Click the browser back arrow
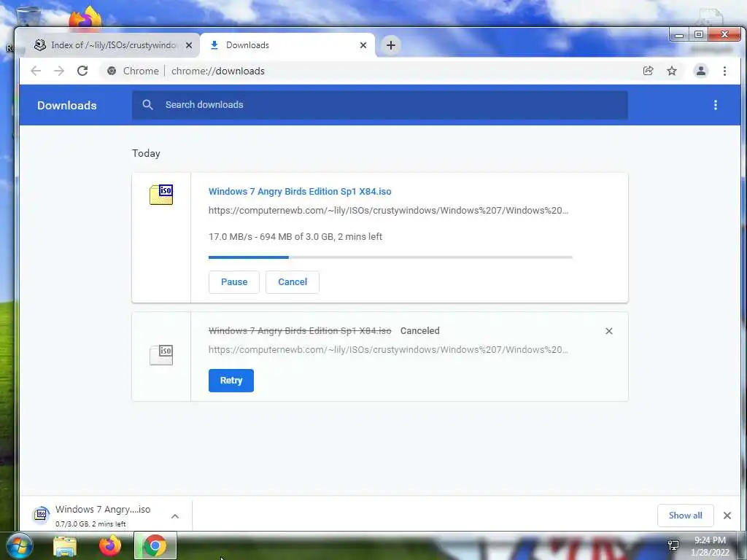 point(36,71)
